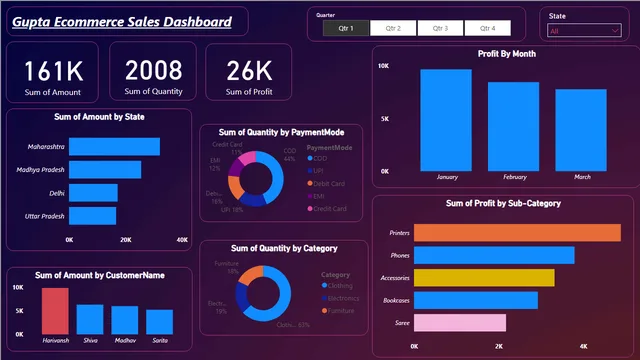
Task: Select the Phones profit bar
Action: (494, 255)
